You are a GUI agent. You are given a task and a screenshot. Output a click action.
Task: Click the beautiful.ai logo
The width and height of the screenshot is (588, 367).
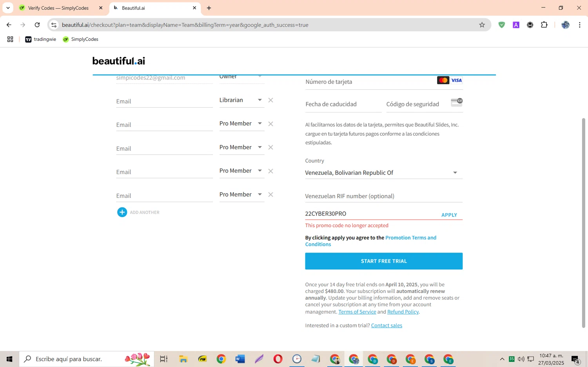[119, 61]
